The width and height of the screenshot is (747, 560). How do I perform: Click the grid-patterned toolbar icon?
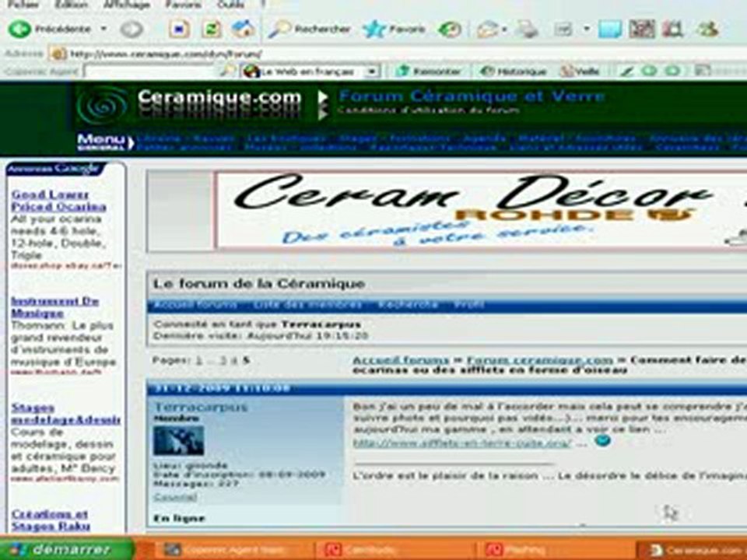642,30
